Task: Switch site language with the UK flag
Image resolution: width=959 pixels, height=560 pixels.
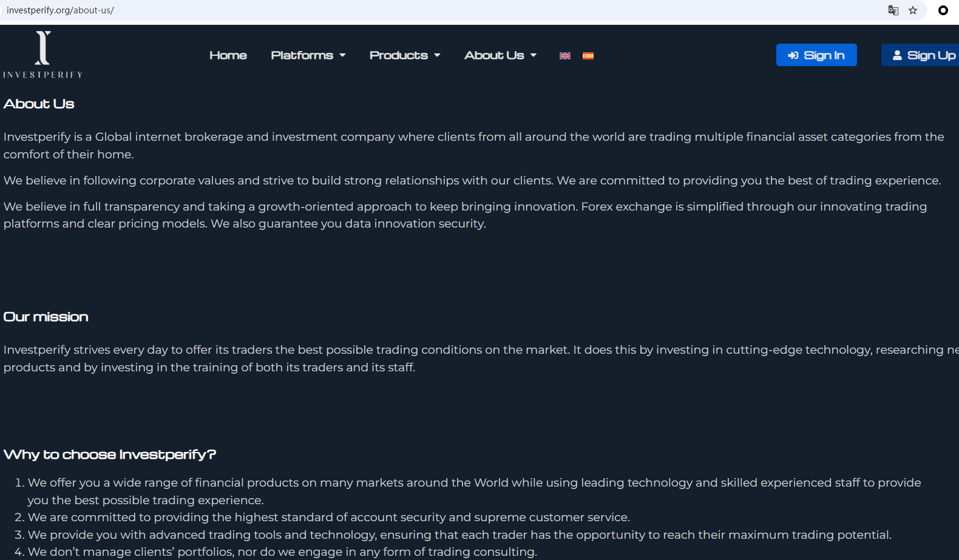Action: tap(565, 56)
